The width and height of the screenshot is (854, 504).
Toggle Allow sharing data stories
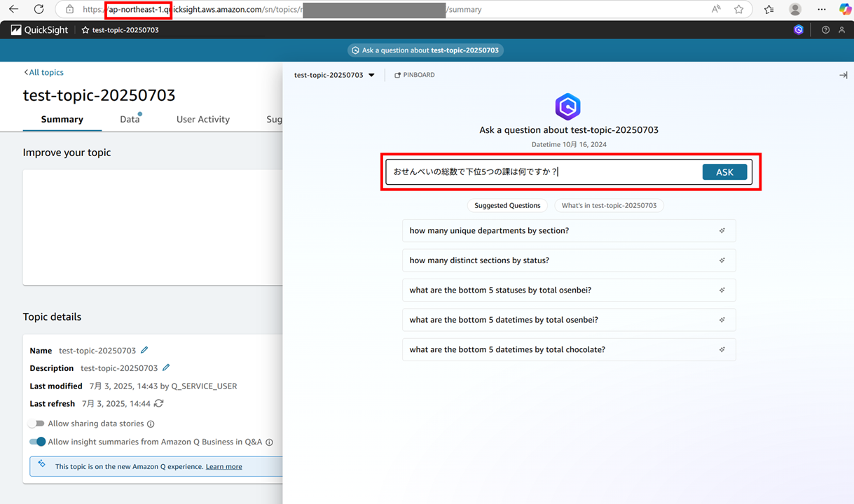pyautogui.click(x=36, y=423)
